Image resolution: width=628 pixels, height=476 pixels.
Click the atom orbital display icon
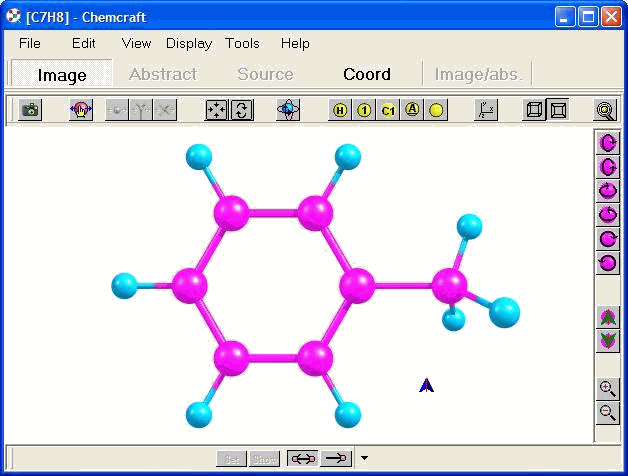[288, 110]
